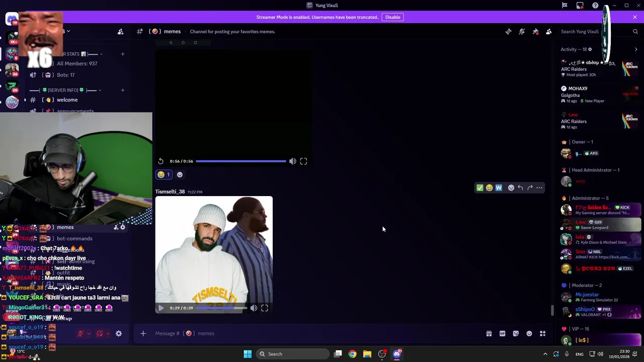This screenshot has width=644, height=362.
Task: Show hidden system tray icons
Action: point(545,354)
